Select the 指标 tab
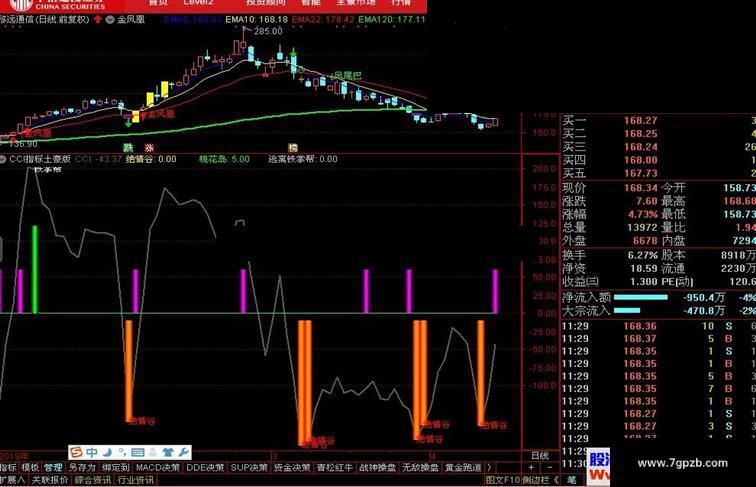This screenshot has height=487, width=756. (x=8, y=467)
